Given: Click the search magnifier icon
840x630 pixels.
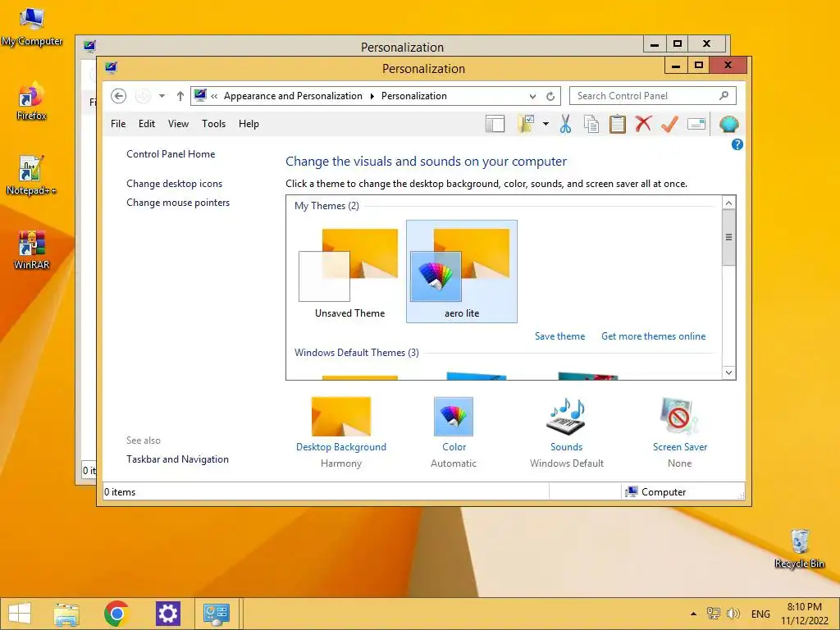Looking at the screenshot, I should tap(724, 96).
